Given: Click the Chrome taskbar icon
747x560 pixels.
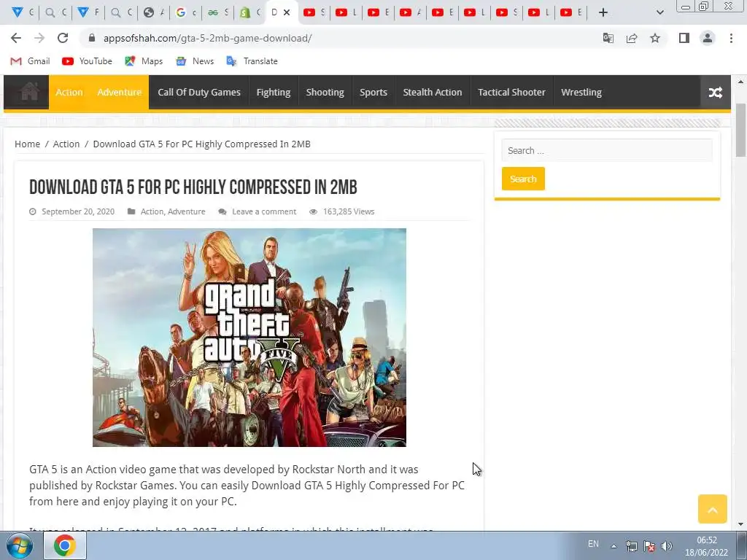Looking at the screenshot, I should tap(65, 545).
